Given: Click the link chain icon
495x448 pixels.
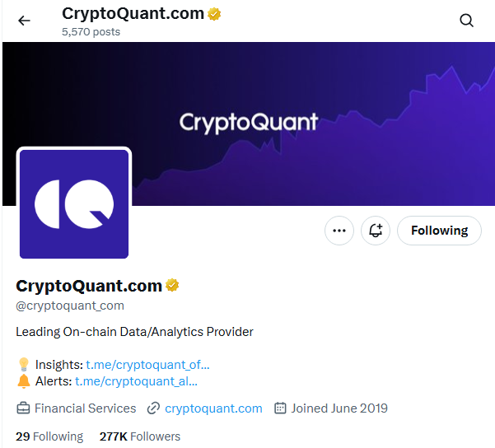Looking at the screenshot, I should click(153, 408).
